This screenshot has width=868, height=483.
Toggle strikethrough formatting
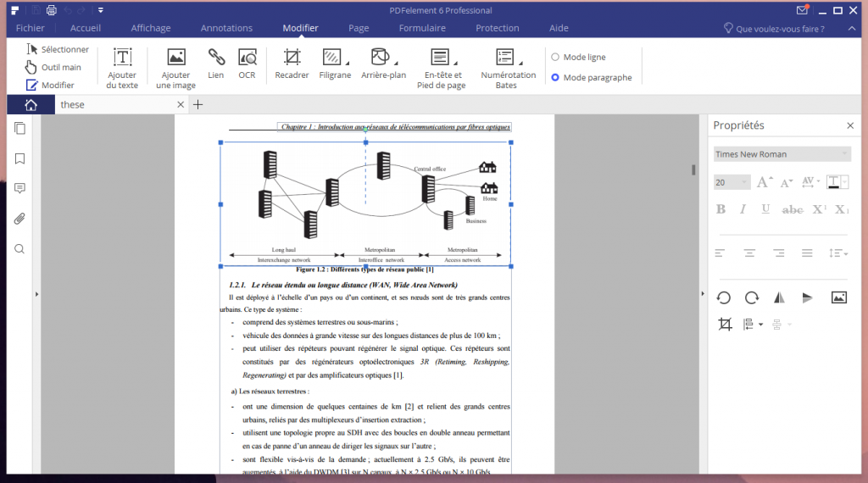pos(793,209)
